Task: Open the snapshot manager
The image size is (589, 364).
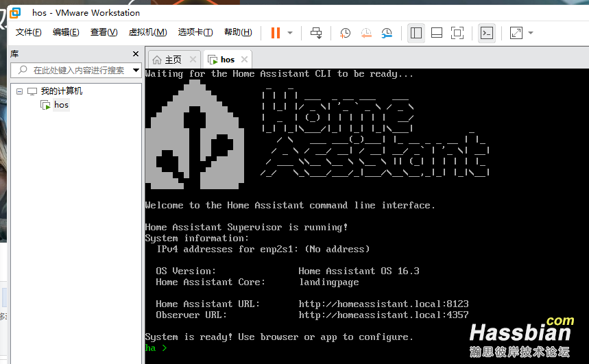Action: pyautogui.click(x=387, y=33)
